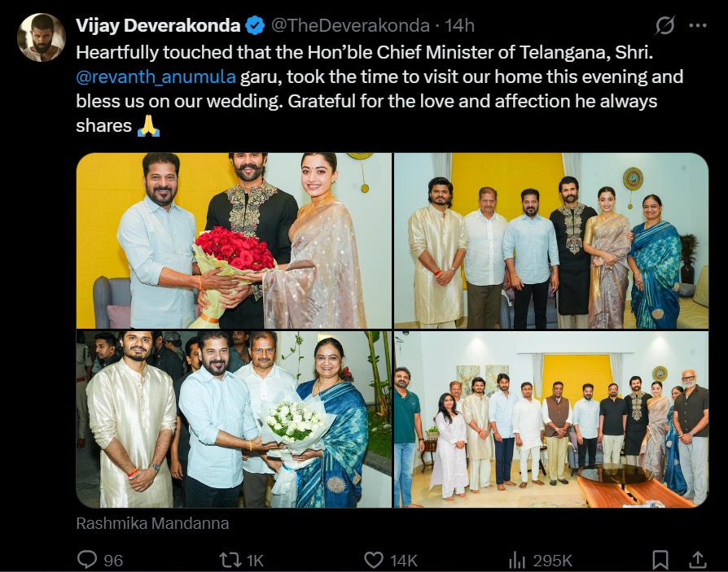Click the repost icon with 1K
This screenshot has width=728, height=572.
[x=229, y=560]
